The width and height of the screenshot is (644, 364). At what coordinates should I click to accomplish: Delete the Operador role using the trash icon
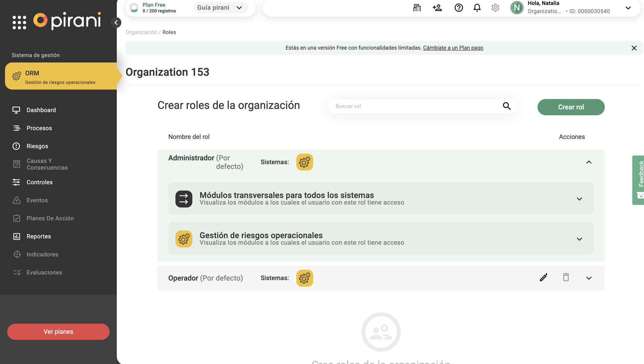[566, 277]
